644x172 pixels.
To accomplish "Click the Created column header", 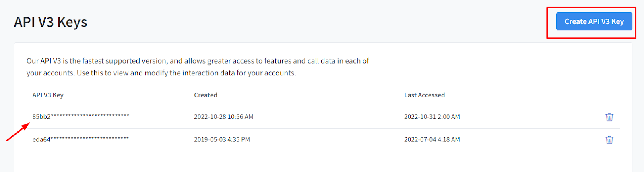I will click(x=205, y=95).
